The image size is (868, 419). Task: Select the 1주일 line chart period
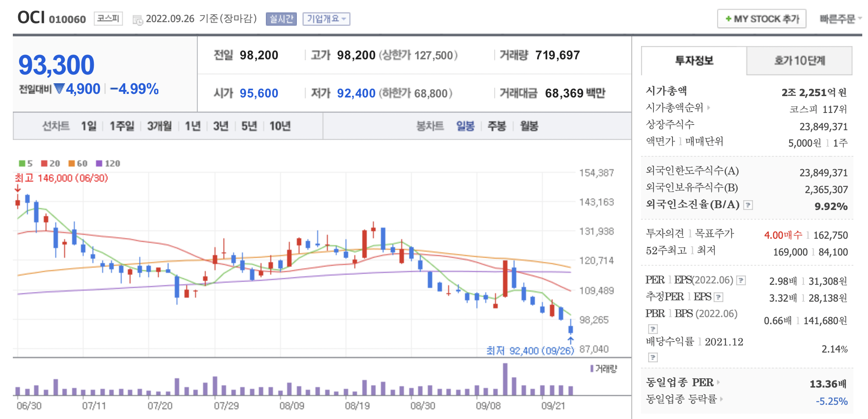(x=122, y=126)
